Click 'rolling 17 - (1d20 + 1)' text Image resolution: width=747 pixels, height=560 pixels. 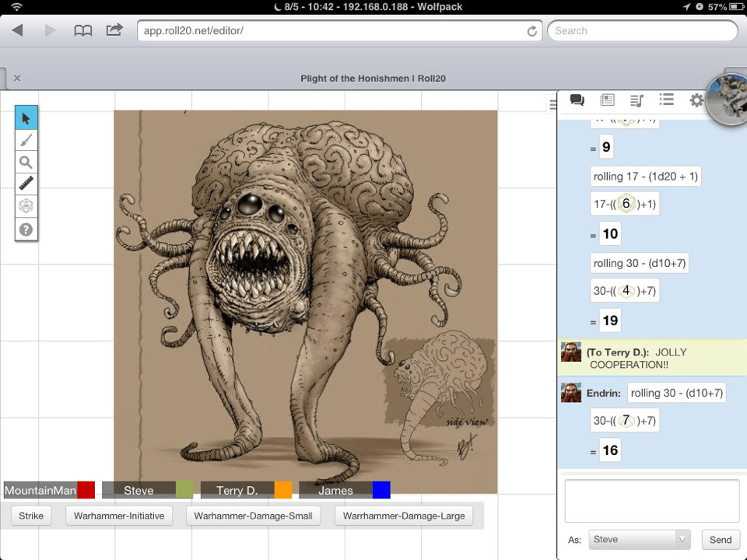tap(646, 177)
